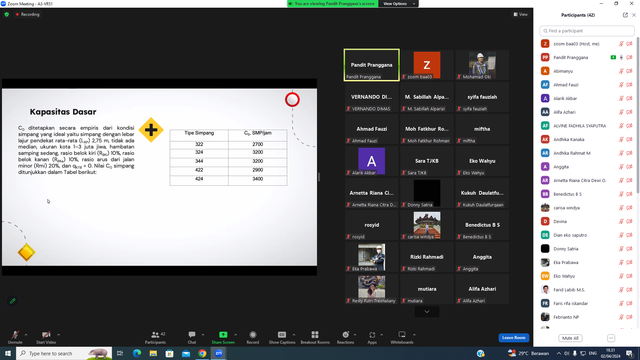Click the Microsoft Edge taskbar icon

coord(137,353)
